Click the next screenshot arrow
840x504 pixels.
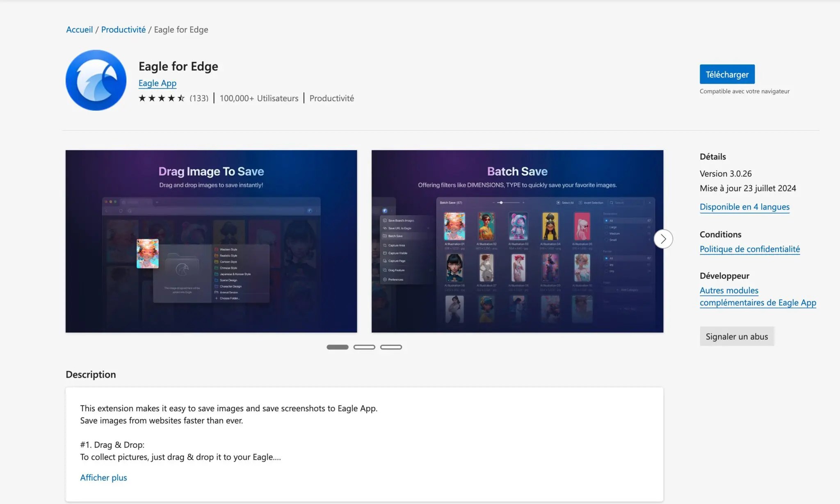click(x=663, y=239)
